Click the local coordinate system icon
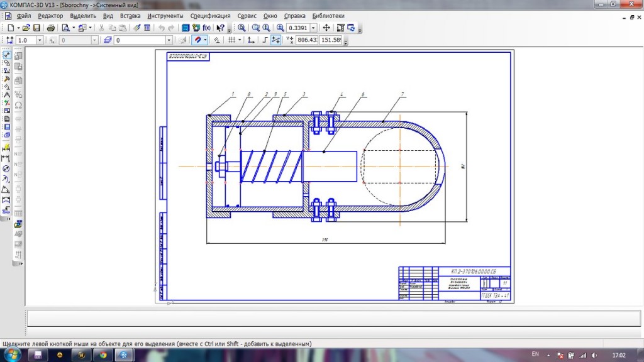This screenshot has height=362, width=644. [x=250, y=40]
